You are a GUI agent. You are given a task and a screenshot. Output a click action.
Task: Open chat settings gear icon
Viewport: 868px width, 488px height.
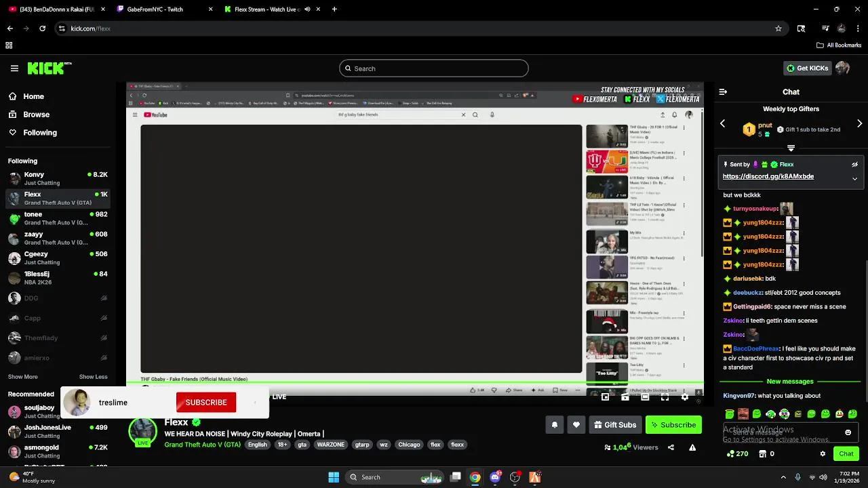click(x=823, y=453)
